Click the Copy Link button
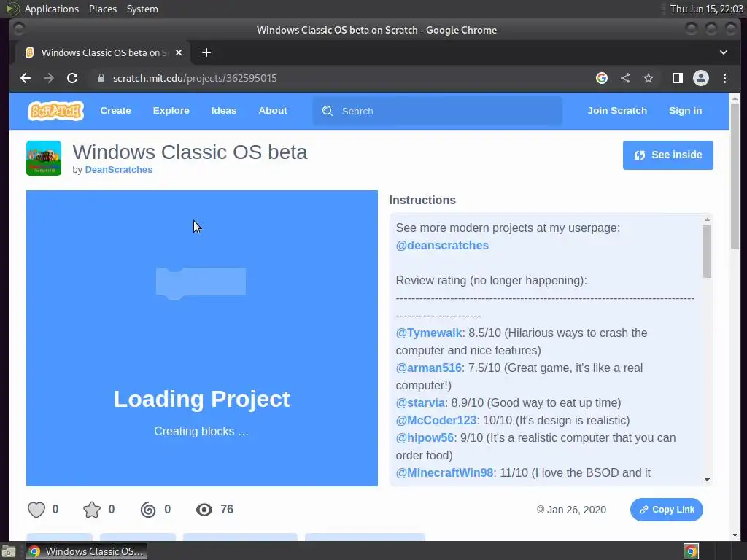This screenshot has width=747, height=560. (x=667, y=510)
